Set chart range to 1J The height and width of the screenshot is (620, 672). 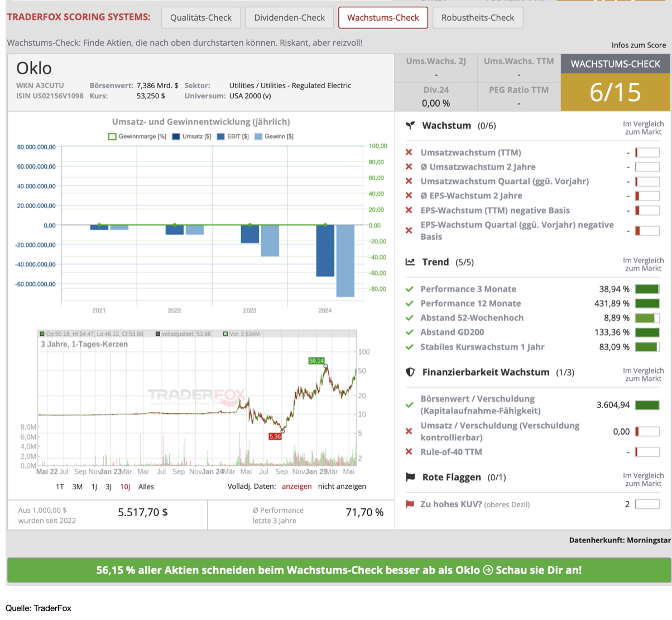pyautogui.click(x=94, y=487)
